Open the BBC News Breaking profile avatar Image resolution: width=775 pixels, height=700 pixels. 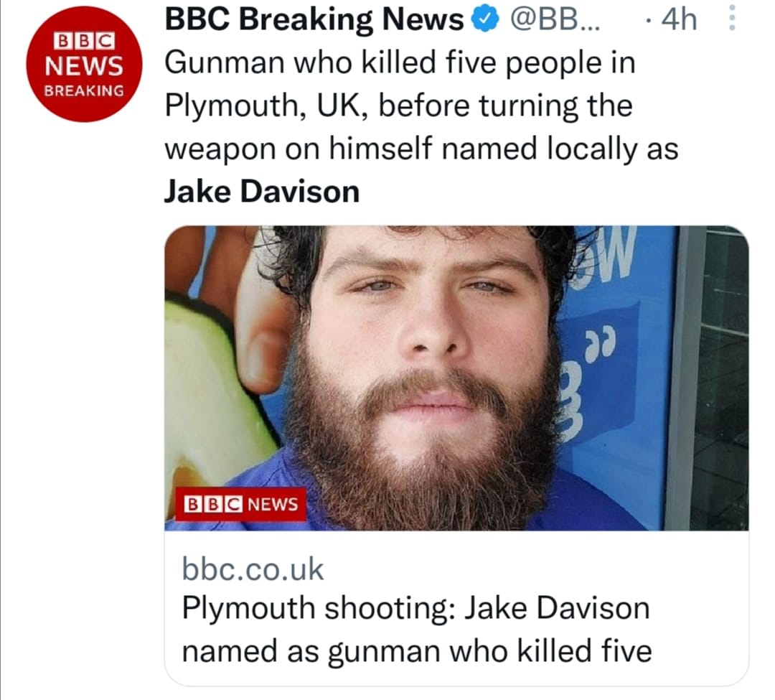[x=82, y=64]
